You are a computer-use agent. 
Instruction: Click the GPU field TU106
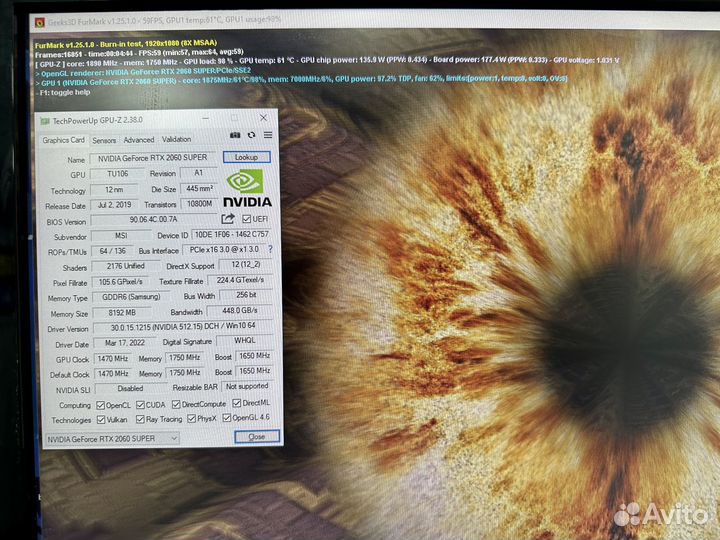(x=116, y=174)
